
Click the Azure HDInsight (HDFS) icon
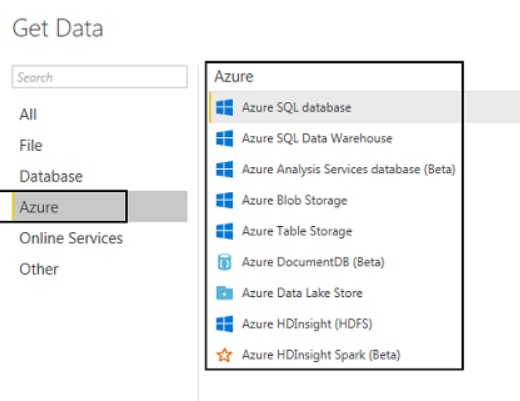coord(224,324)
